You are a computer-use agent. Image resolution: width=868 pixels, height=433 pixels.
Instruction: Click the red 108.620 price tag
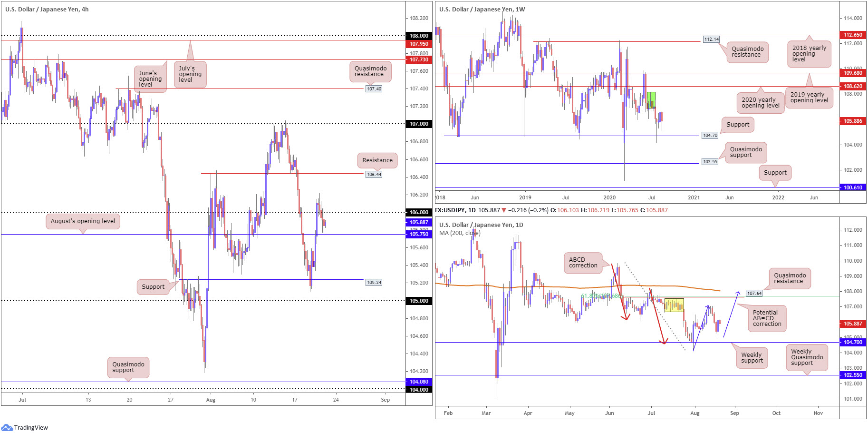point(853,86)
